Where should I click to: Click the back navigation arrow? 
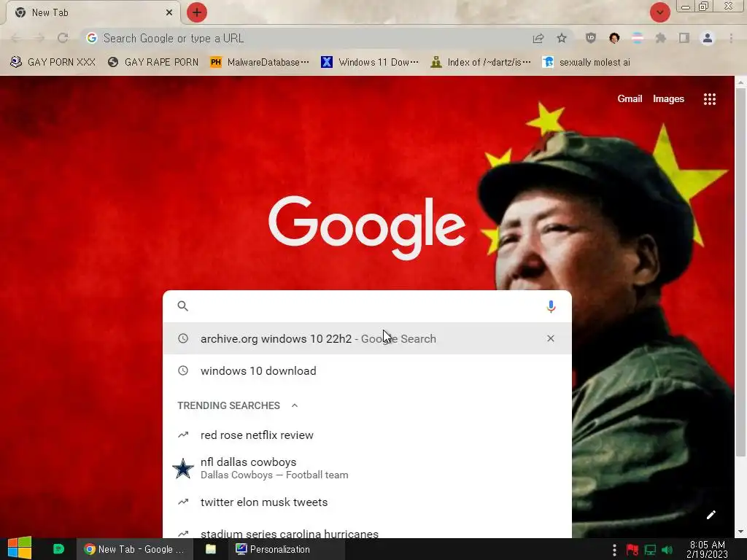16,38
